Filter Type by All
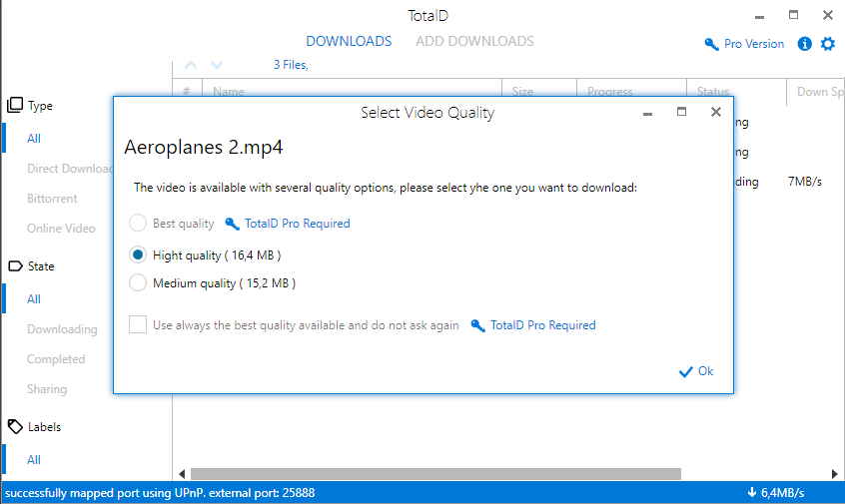Viewport: 845px width, 504px height. click(x=34, y=139)
